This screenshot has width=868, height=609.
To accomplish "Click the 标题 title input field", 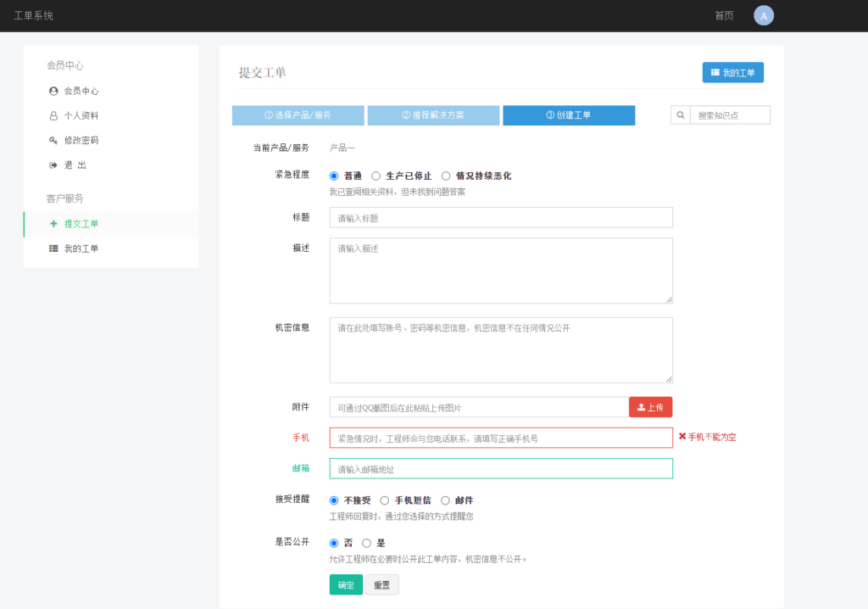I will pyautogui.click(x=500, y=217).
